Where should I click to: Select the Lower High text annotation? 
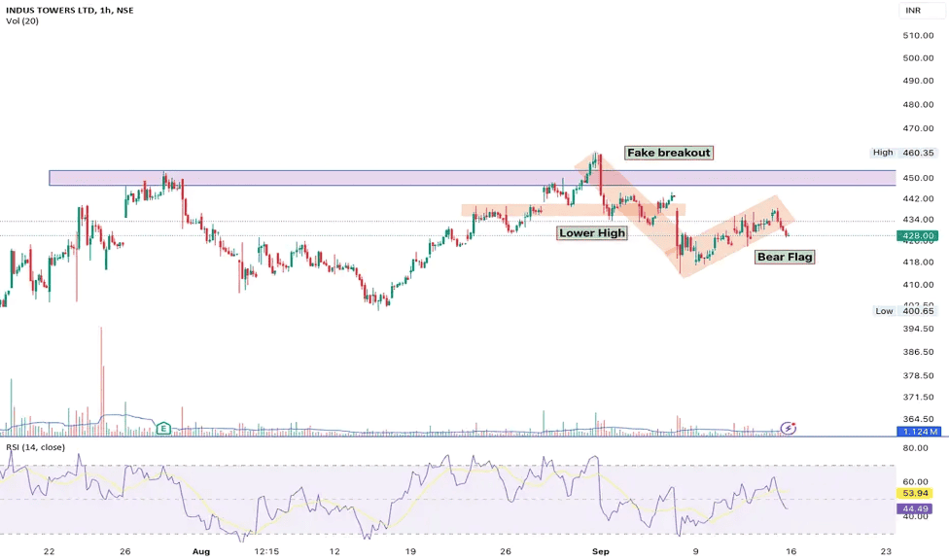[591, 232]
